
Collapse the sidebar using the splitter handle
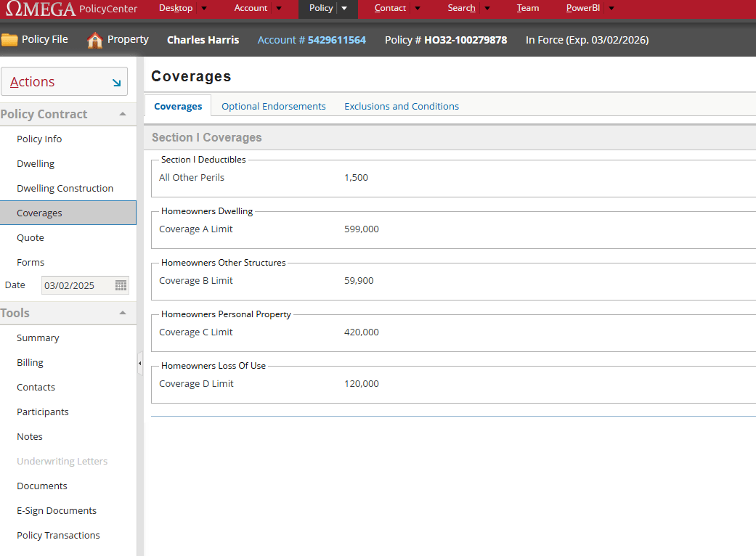[140, 363]
